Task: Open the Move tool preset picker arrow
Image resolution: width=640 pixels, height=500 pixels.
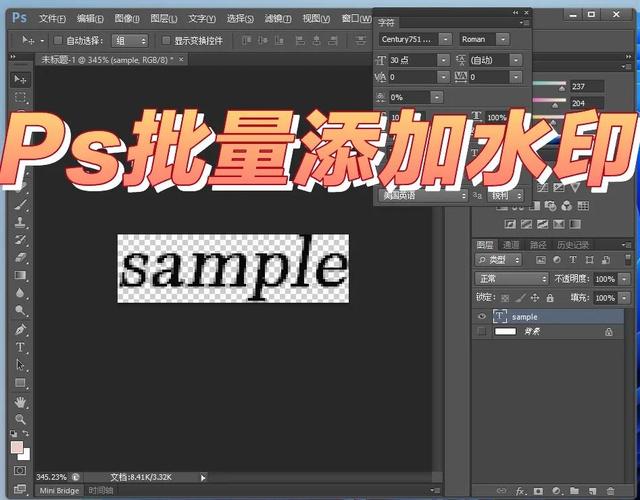Action: click(42, 41)
